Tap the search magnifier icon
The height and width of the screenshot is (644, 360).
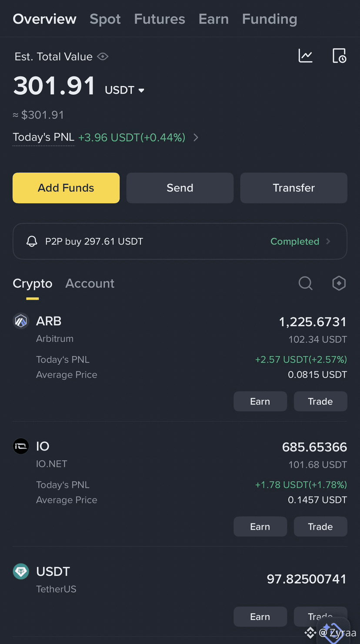[x=306, y=284]
